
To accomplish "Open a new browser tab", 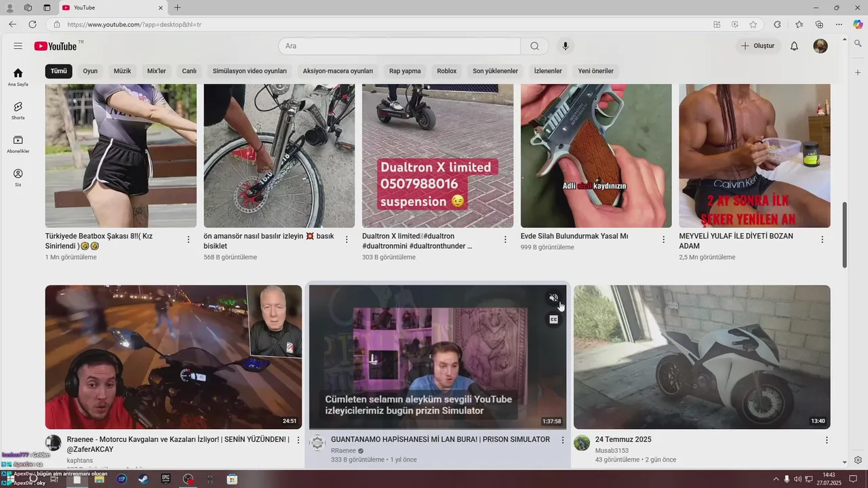I will click(177, 7).
